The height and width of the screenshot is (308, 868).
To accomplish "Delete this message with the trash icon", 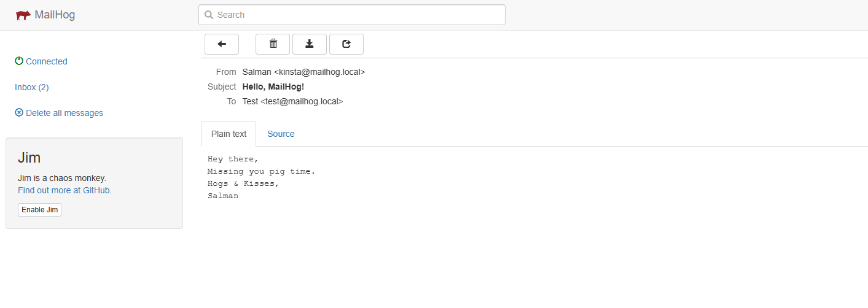I will tap(273, 44).
